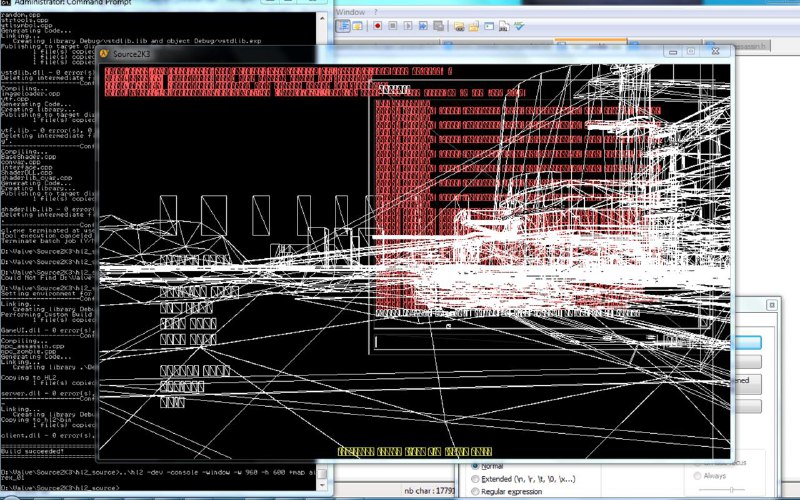Click the blue highlighted Find dialog button
Screen dimensions: 800x500
pyautogui.click(x=747, y=342)
